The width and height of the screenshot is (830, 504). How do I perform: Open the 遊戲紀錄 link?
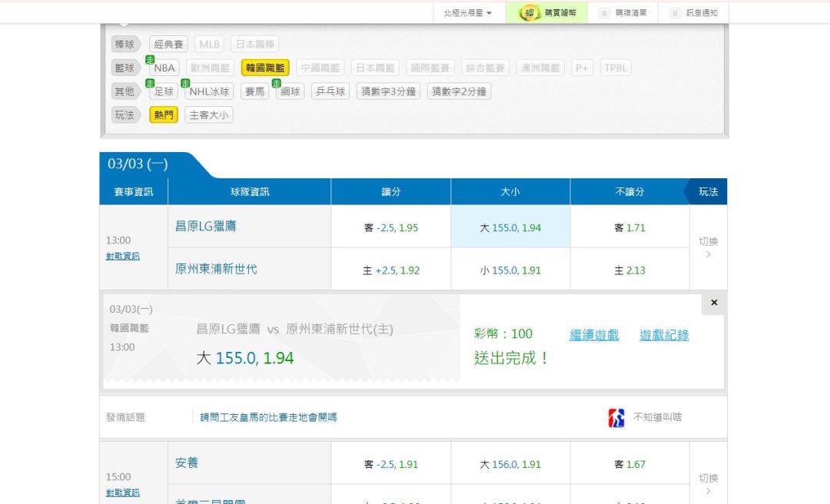[x=664, y=335]
